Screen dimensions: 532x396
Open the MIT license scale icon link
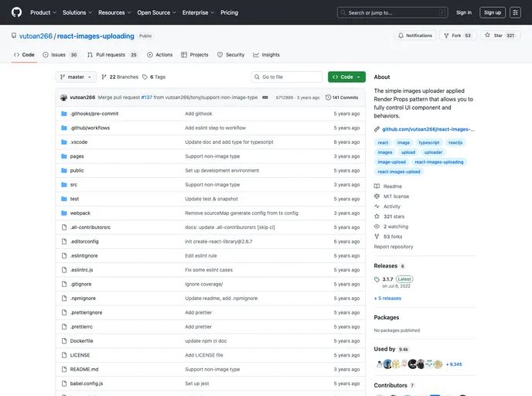(377, 196)
